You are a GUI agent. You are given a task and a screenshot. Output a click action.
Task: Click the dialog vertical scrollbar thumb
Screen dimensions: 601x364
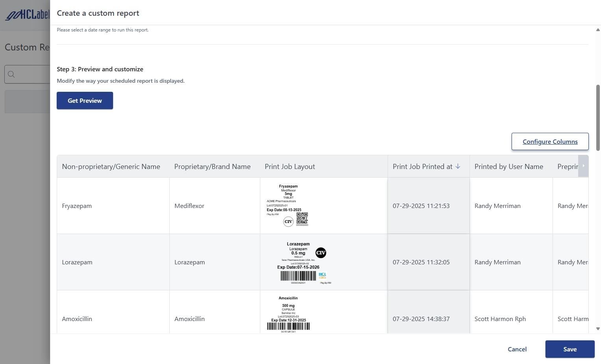598,117
